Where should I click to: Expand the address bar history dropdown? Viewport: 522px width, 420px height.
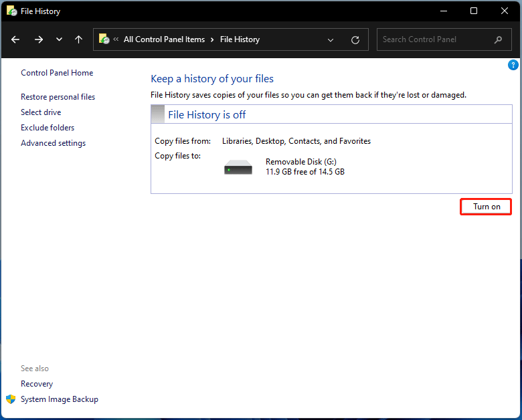coord(331,39)
